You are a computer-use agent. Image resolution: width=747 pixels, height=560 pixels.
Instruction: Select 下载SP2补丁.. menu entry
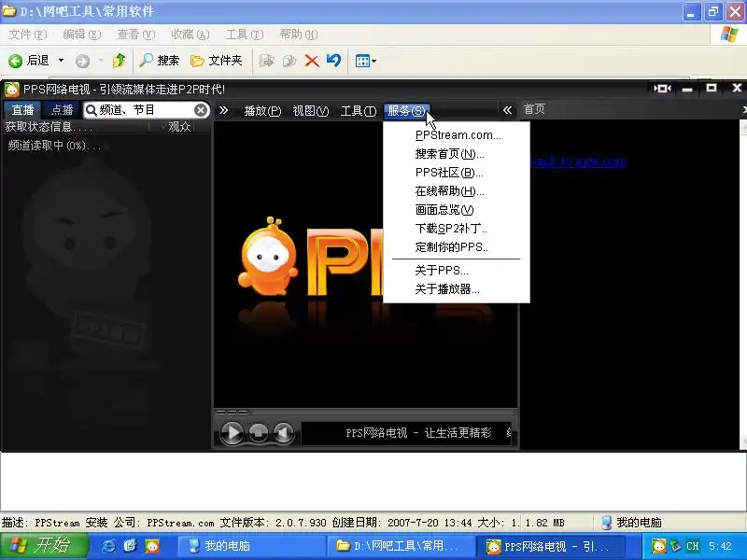(457, 229)
